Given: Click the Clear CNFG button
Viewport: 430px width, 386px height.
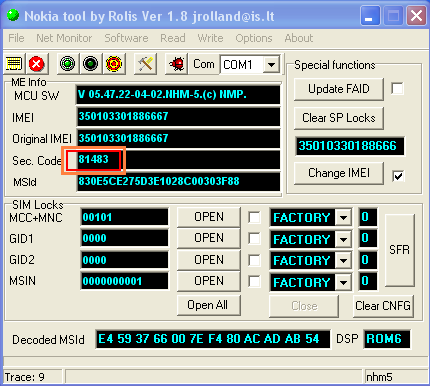Looking at the screenshot, I should [x=383, y=306].
